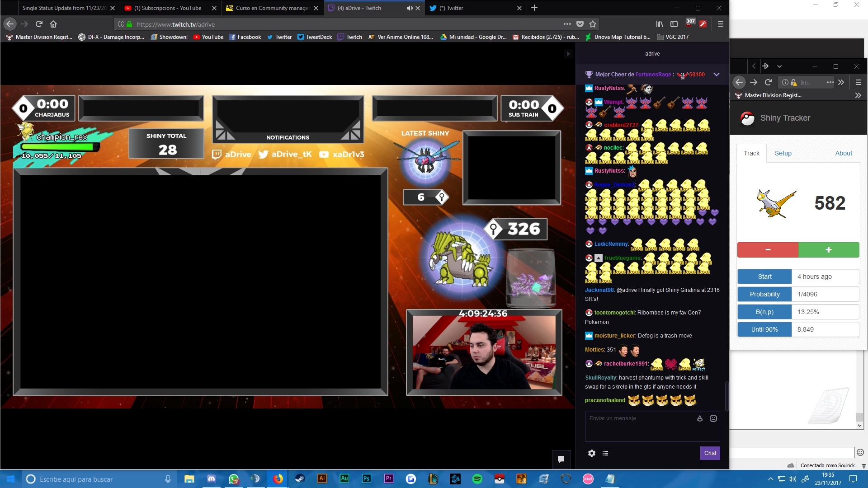Expand hidden bookmarks in the small Firefox window
The height and width of the screenshot is (488, 868).
click(x=858, y=95)
